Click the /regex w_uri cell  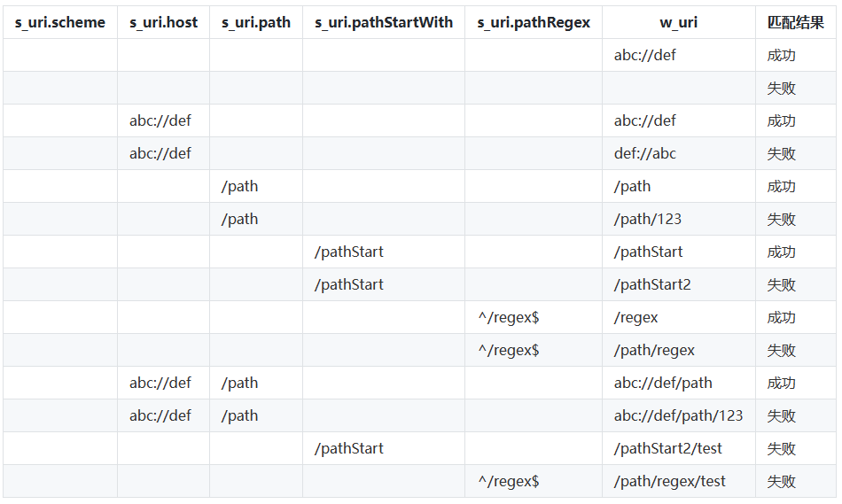click(x=679, y=317)
